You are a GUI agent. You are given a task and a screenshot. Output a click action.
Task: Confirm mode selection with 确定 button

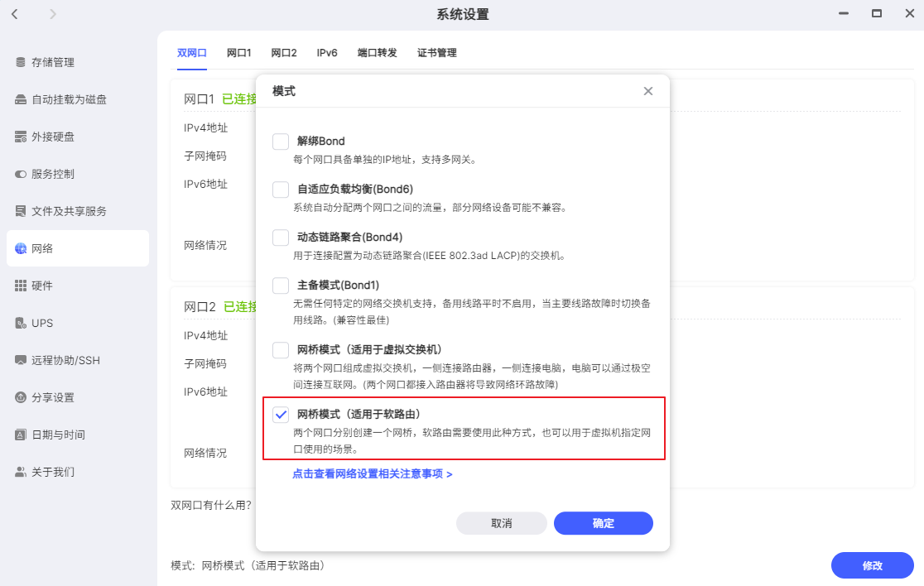click(603, 523)
